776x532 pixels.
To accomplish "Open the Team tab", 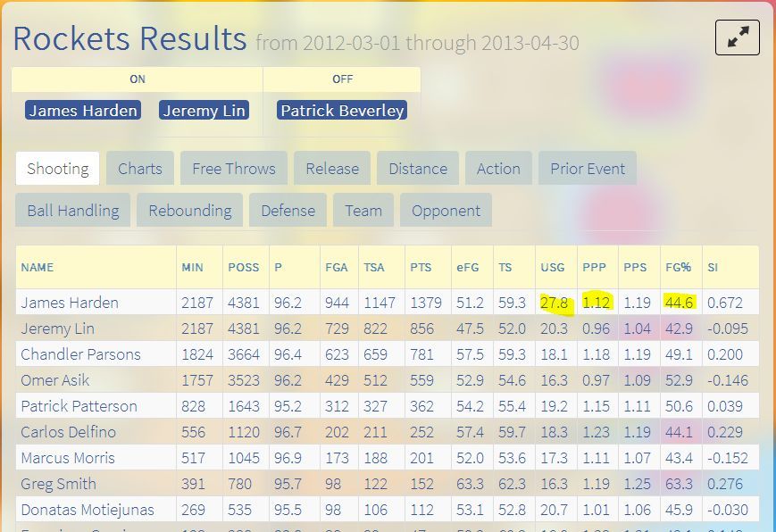I will (x=363, y=211).
